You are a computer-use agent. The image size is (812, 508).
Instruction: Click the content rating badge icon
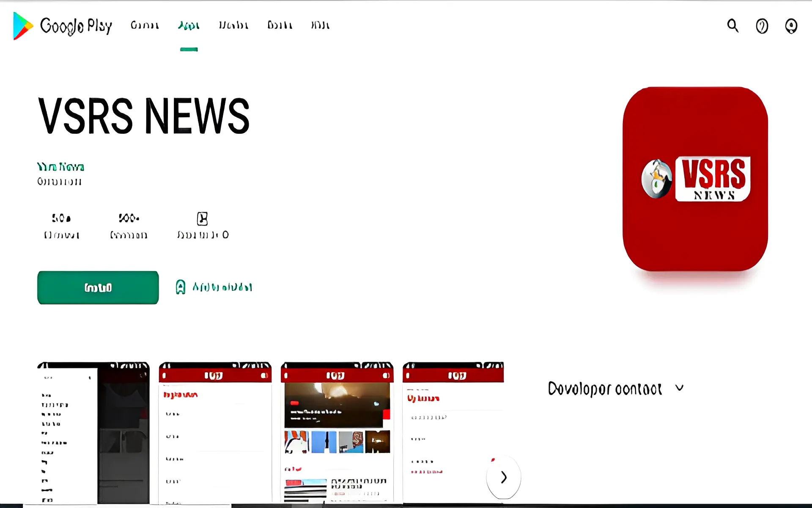pyautogui.click(x=203, y=218)
